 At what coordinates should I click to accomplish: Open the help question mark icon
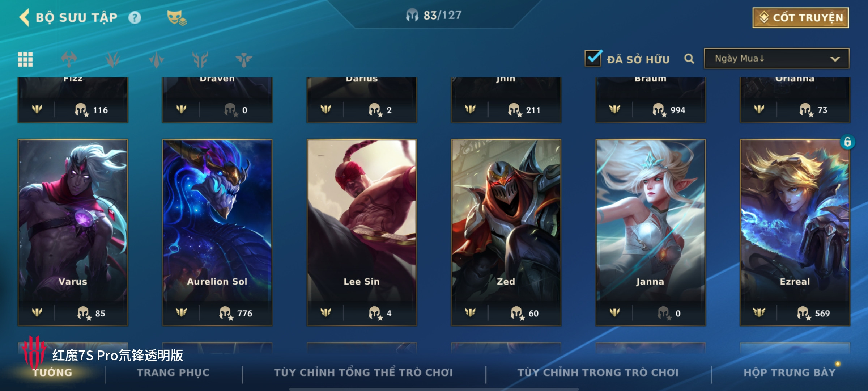pos(135,18)
